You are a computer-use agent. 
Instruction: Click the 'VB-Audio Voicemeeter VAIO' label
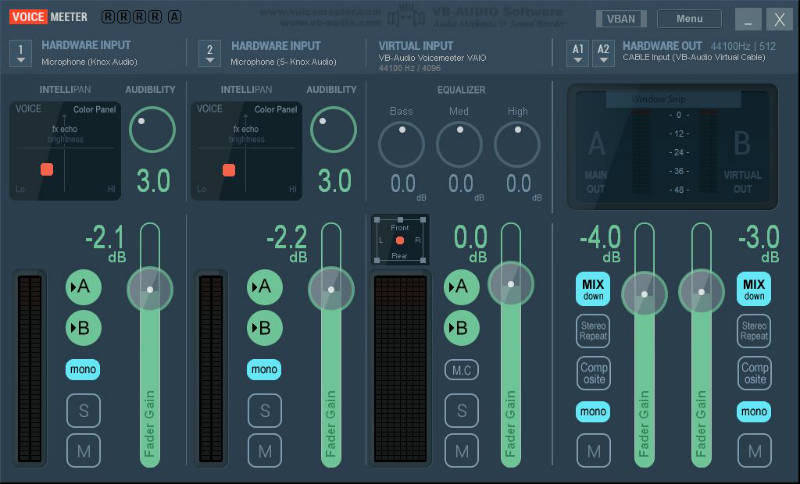(432, 58)
